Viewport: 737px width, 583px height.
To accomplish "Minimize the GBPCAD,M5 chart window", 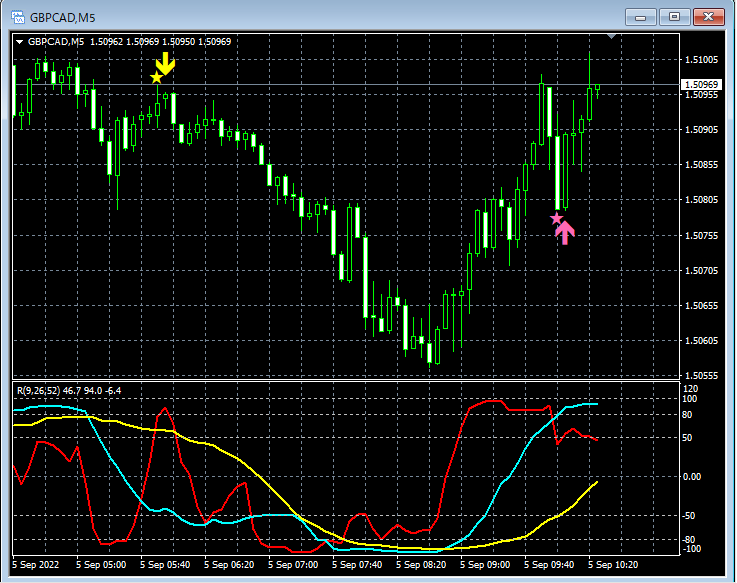I will coord(640,17).
